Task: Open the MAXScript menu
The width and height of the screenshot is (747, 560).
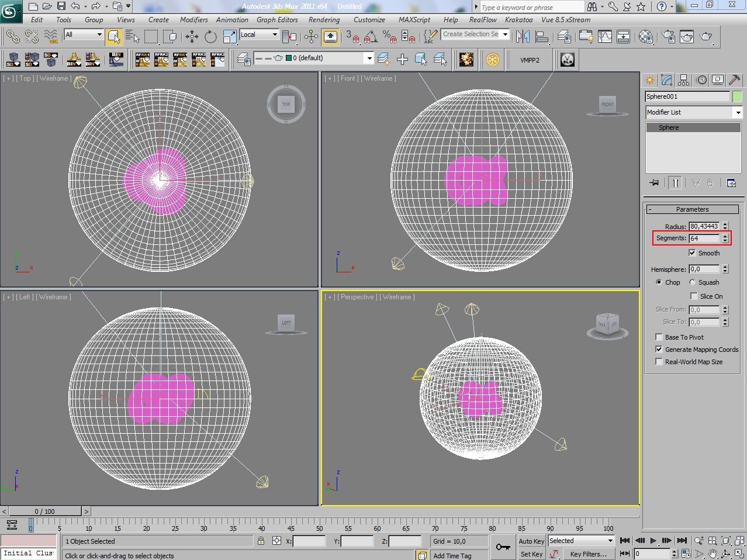Action: click(414, 20)
